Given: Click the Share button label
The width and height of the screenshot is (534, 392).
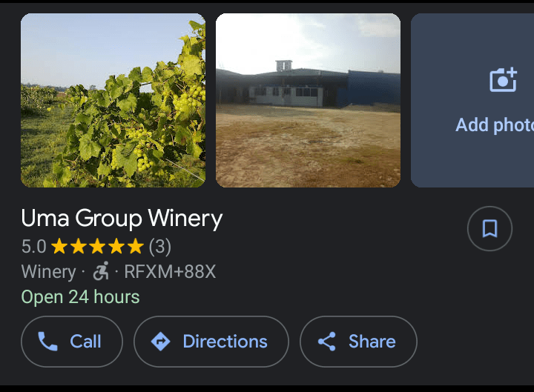Looking at the screenshot, I should [372, 342].
